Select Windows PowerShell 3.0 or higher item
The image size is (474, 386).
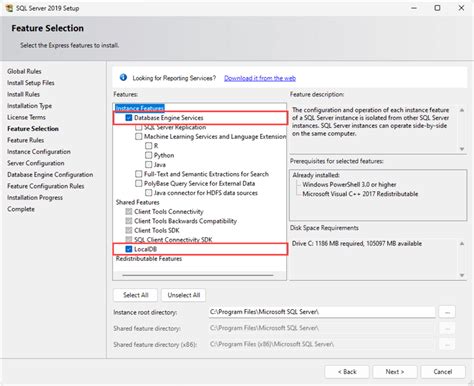click(349, 184)
